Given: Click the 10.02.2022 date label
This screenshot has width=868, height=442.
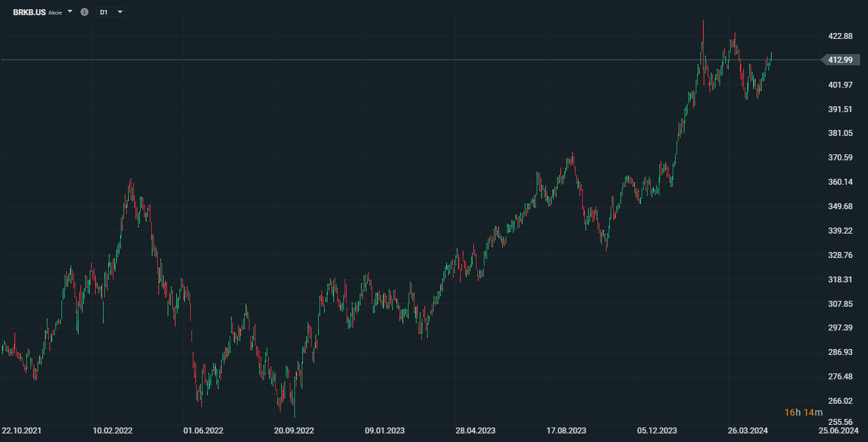Looking at the screenshot, I should pyautogui.click(x=112, y=431).
